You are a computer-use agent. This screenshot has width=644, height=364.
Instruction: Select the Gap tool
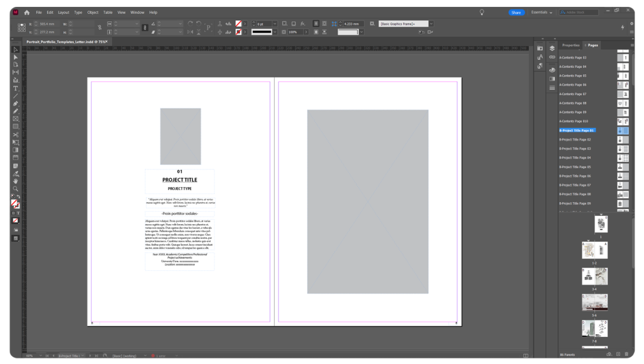pyautogui.click(x=16, y=72)
